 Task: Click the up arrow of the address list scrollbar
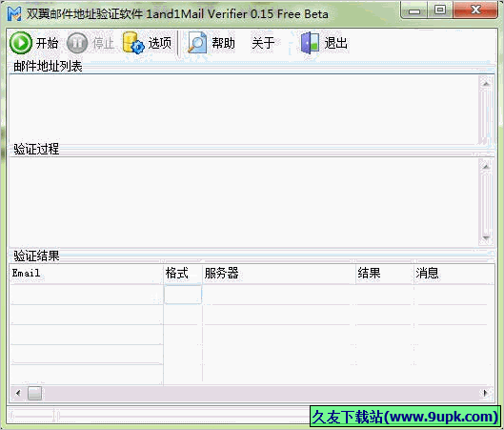[x=486, y=84]
